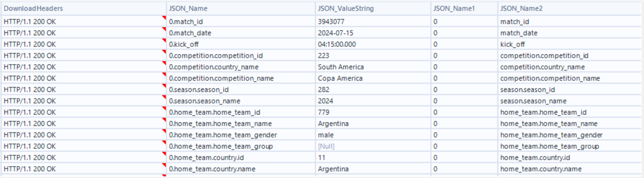Click the 779 home team id value
The width and height of the screenshot is (644, 178).
(324, 112)
